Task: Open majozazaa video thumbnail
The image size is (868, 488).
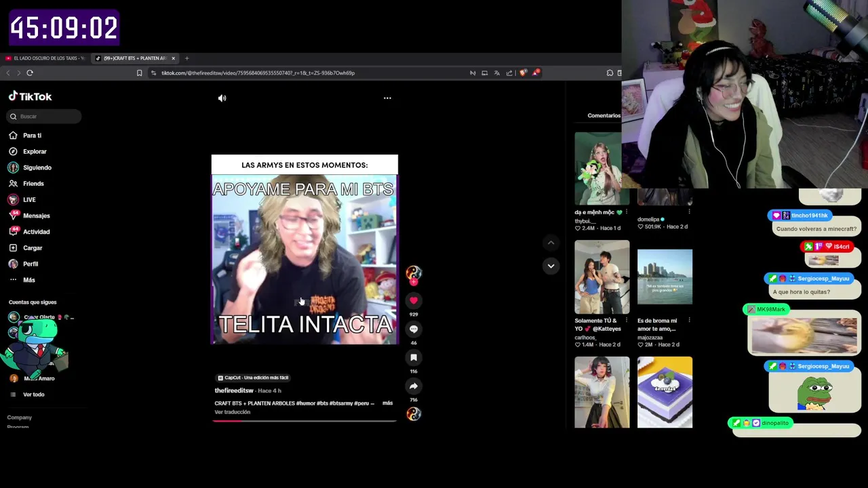Action: coord(665,277)
